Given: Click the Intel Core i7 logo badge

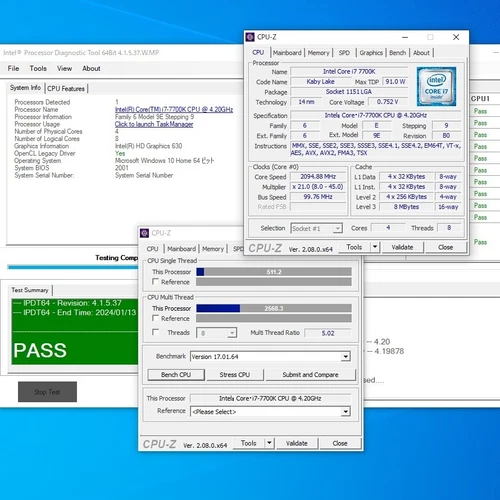Looking at the screenshot, I should tap(436, 86).
